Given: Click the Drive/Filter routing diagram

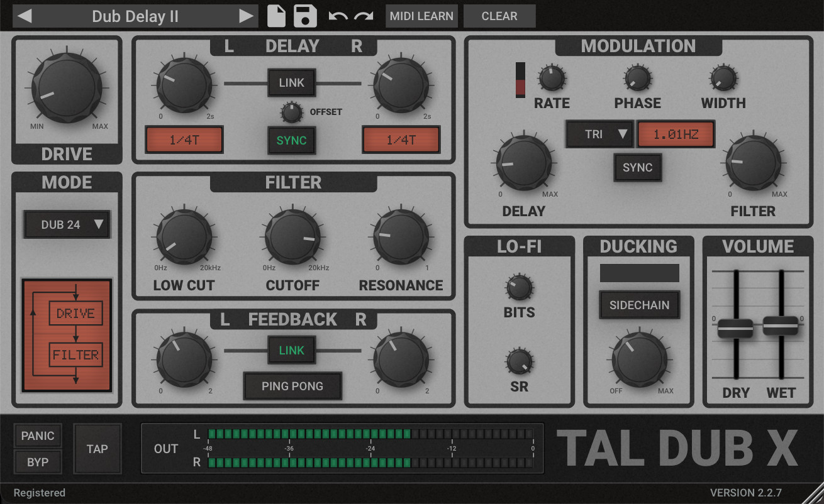Looking at the screenshot, I should (67, 335).
